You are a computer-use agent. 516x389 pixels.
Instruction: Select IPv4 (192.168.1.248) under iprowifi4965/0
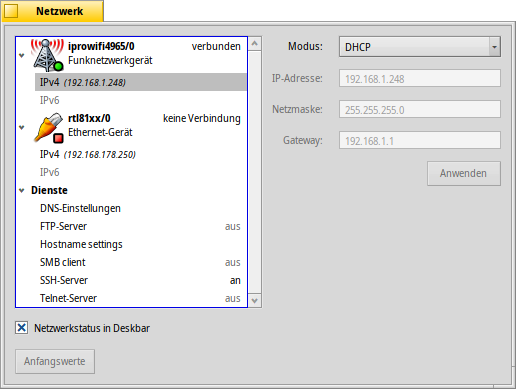(141, 82)
